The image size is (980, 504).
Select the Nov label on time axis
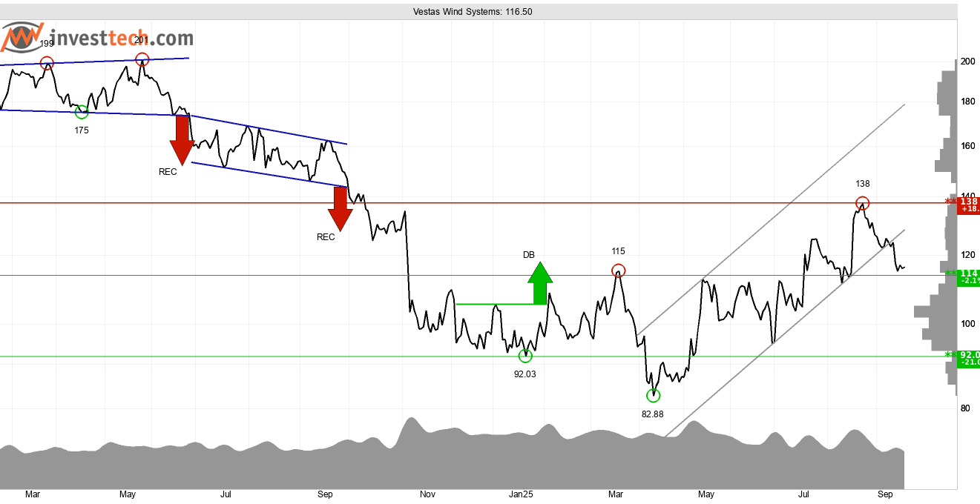[x=427, y=494]
